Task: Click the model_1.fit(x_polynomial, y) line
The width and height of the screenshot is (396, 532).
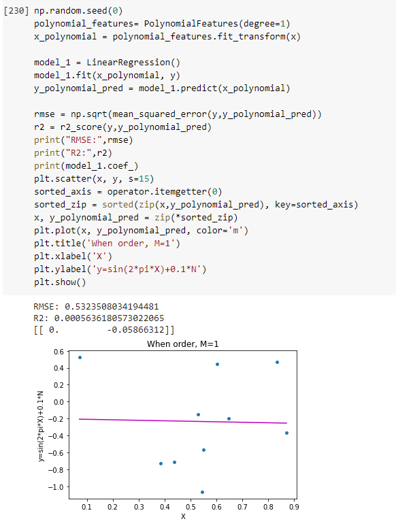Action: [107, 76]
